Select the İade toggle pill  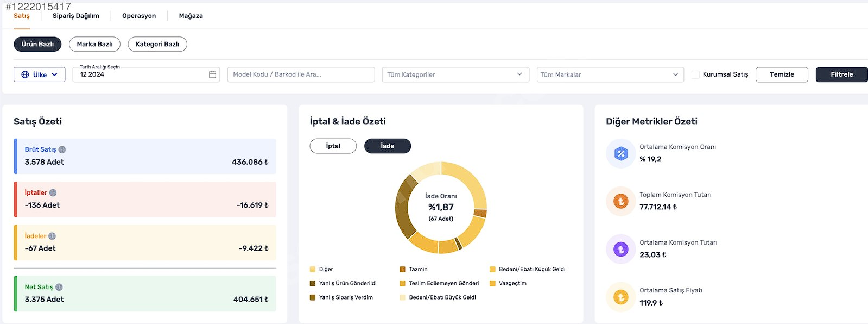[x=388, y=146]
